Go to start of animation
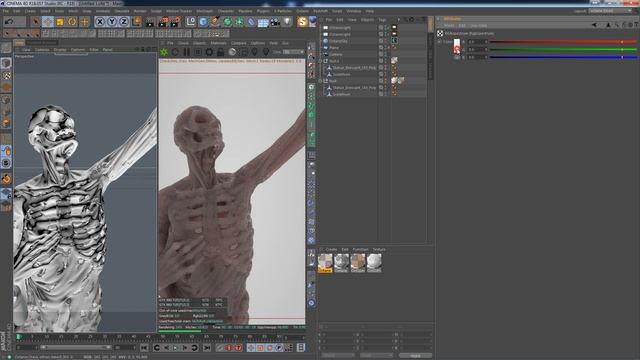Screen dimensions: 640x360 (144, 348)
